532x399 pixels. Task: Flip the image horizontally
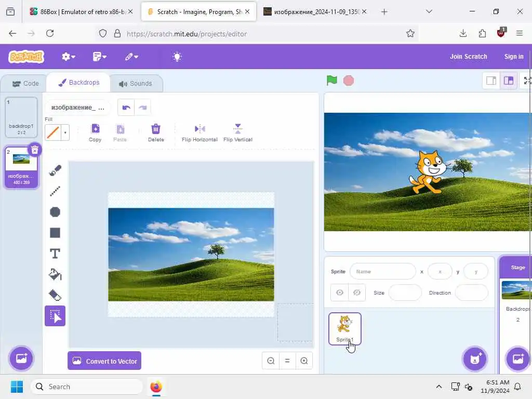pos(199,133)
